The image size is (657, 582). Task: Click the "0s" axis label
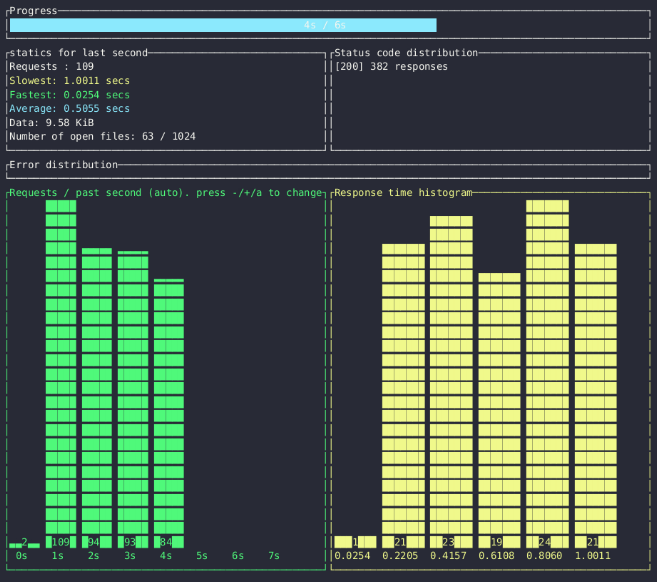tap(21, 556)
